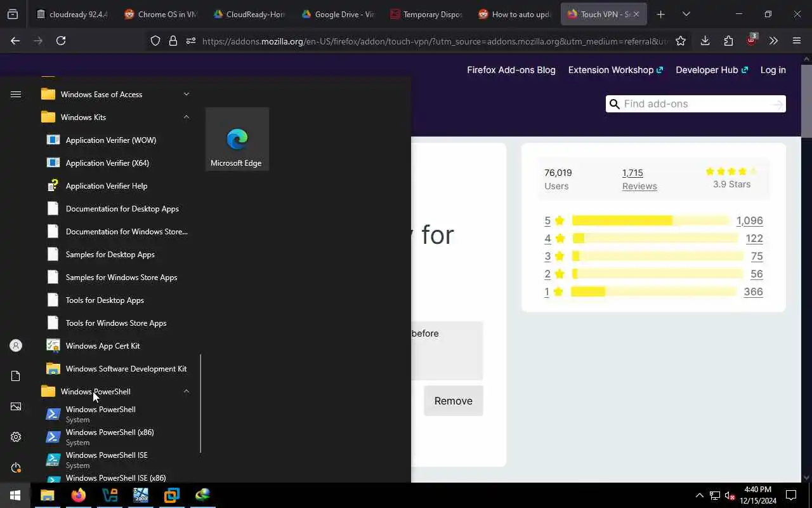Open File Explorer from taskbar
The image size is (812, 508).
coord(48,495)
